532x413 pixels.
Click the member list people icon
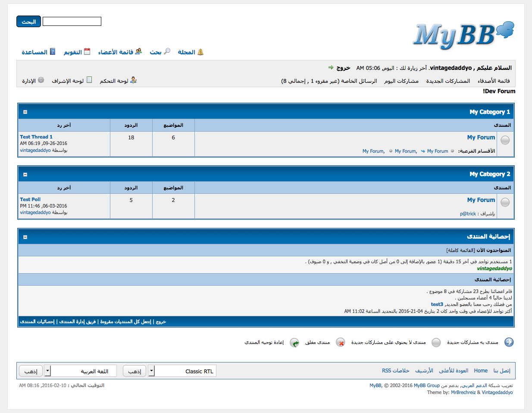(x=138, y=51)
